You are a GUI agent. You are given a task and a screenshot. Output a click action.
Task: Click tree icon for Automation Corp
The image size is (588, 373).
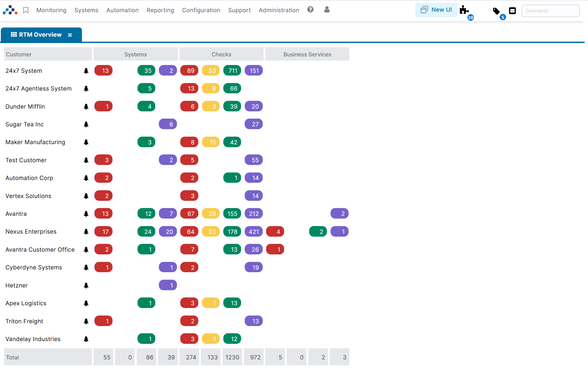[86, 178]
